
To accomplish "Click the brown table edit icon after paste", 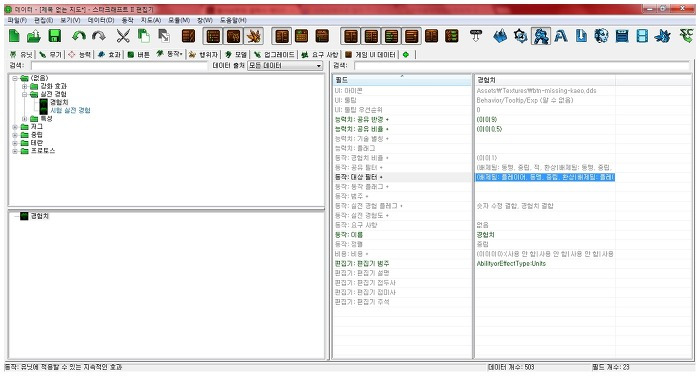I will 188,36.
